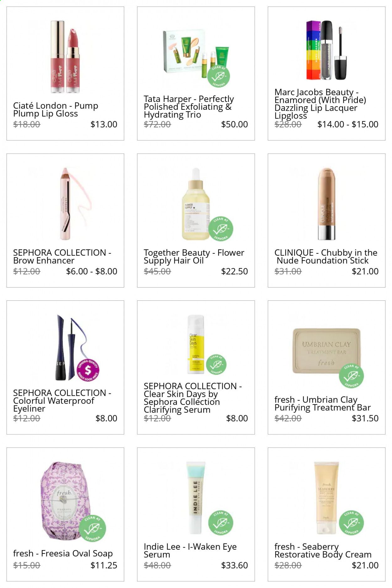Viewport: 392px width, 588px height.
Task: Open Colorful Waterproof Eyeliner product title
Action: [62, 401]
